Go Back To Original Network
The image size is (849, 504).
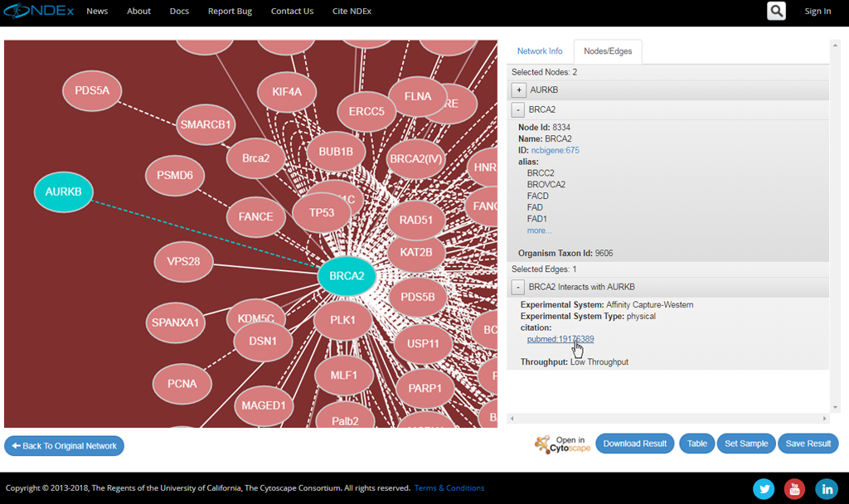coord(64,446)
